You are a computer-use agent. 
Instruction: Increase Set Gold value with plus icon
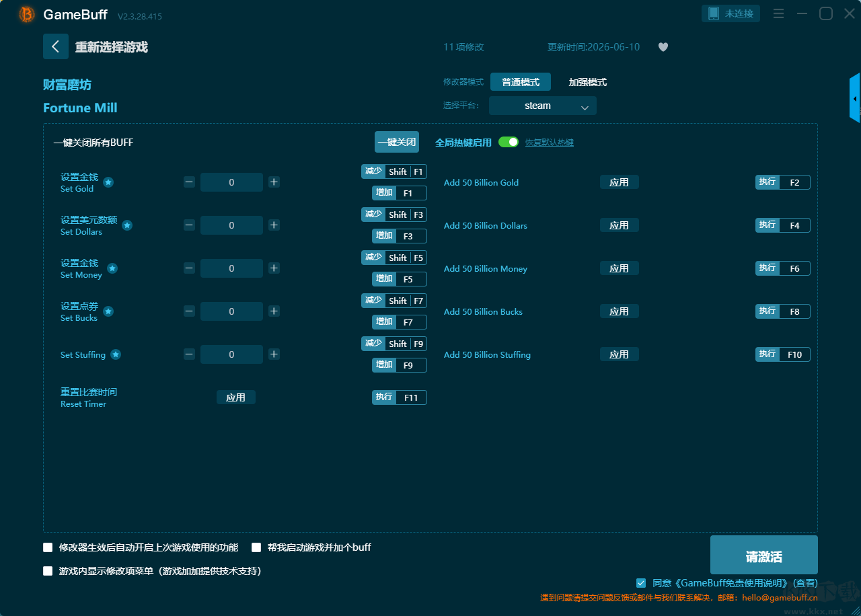click(x=274, y=182)
